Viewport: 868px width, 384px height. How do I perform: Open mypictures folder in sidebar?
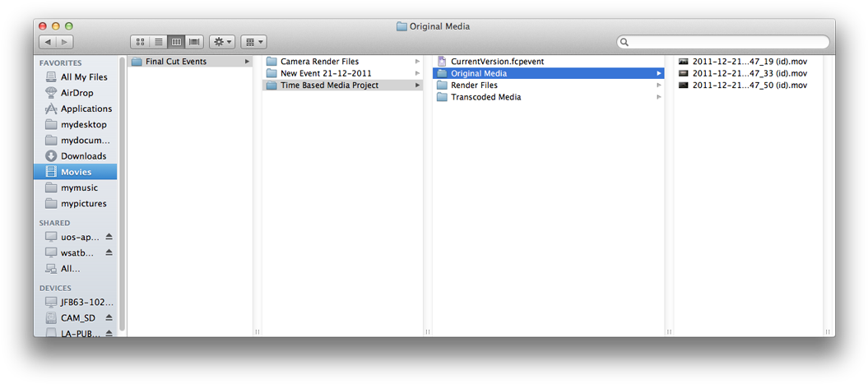pyautogui.click(x=76, y=203)
